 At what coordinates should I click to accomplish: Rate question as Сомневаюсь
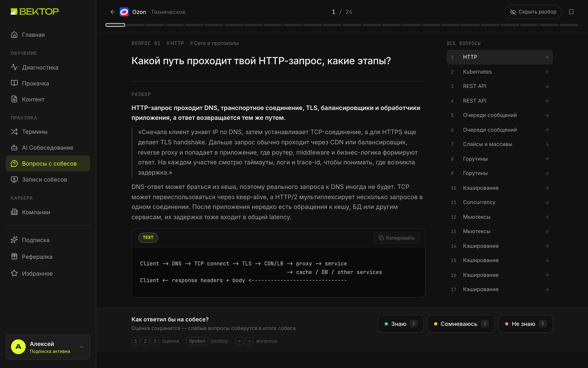pyautogui.click(x=461, y=324)
